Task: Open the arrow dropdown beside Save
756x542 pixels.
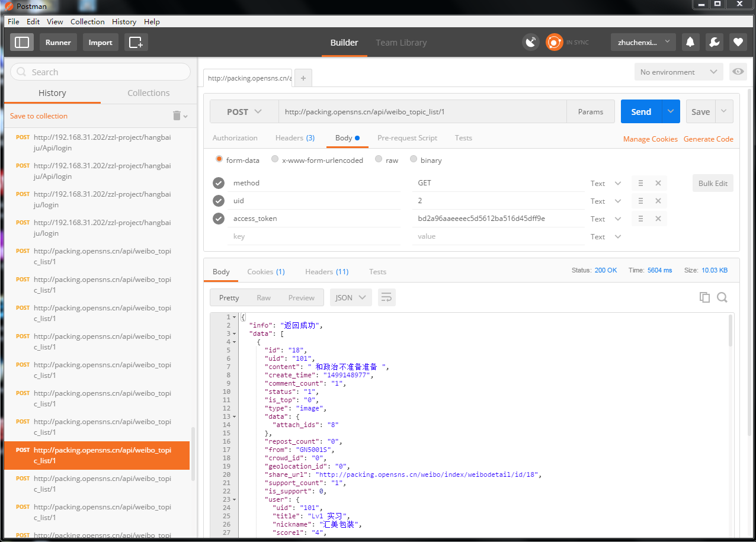Action: [724, 111]
